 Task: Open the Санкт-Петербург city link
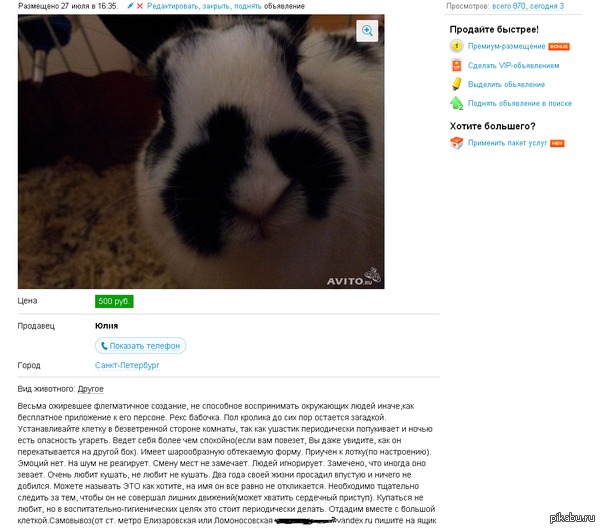[127, 365]
